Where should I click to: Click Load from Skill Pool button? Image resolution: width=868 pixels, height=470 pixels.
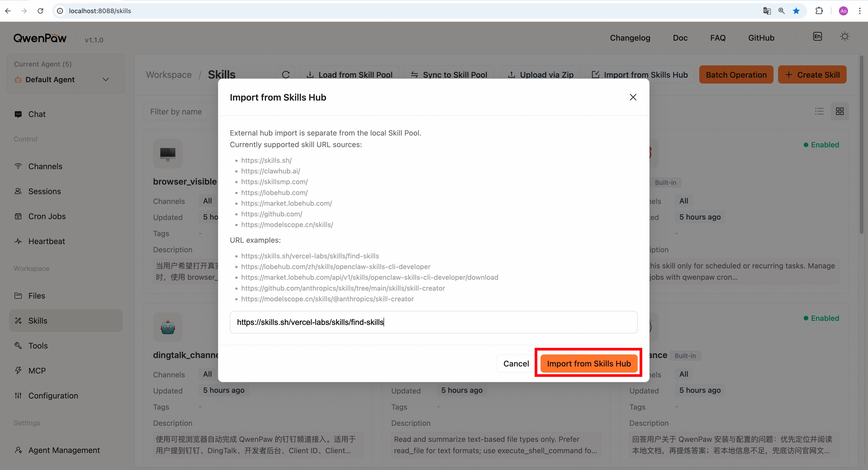pyautogui.click(x=349, y=74)
